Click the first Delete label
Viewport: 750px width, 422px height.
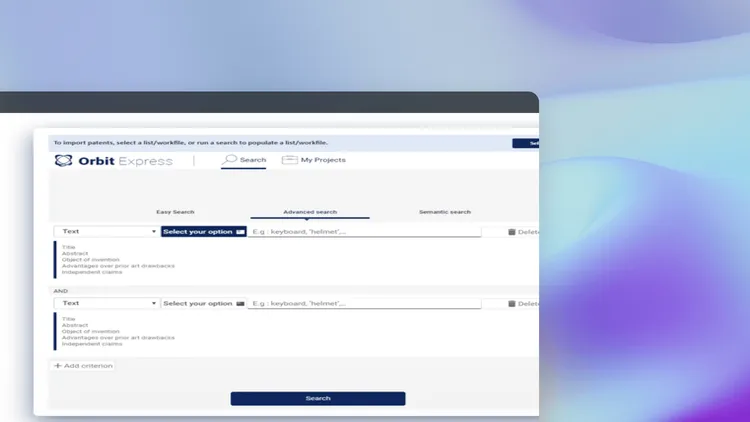(528, 232)
